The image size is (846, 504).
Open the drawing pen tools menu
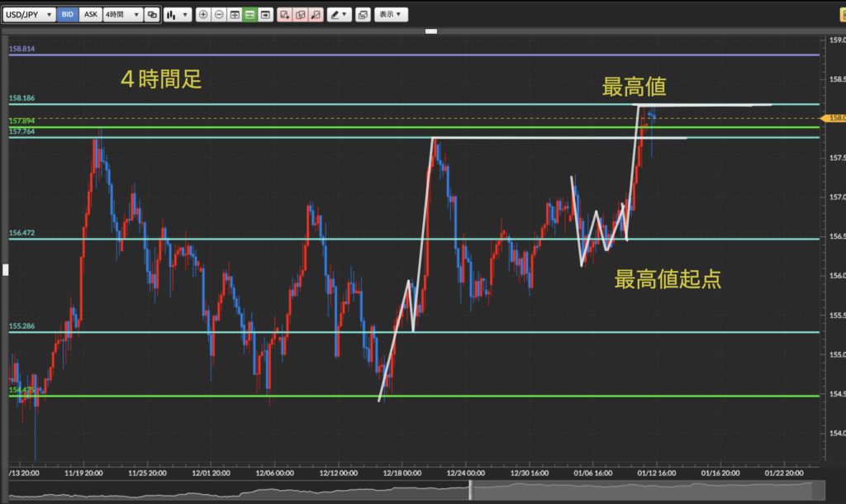[338, 15]
